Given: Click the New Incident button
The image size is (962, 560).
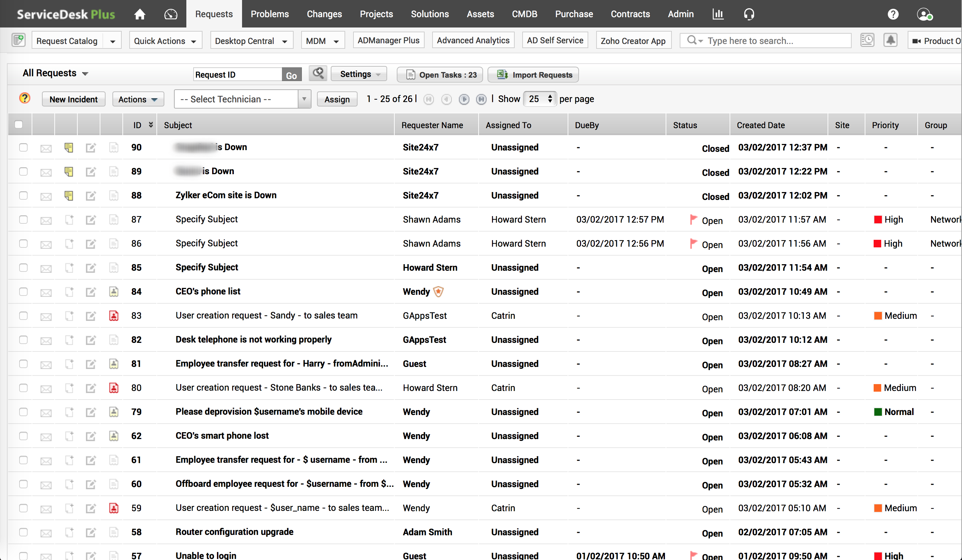Looking at the screenshot, I should pos(73,99).
